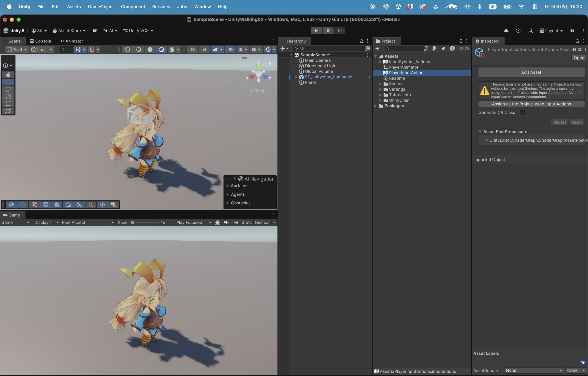
Task: Open the undo history icon
Action: click(x=518, y=31)
